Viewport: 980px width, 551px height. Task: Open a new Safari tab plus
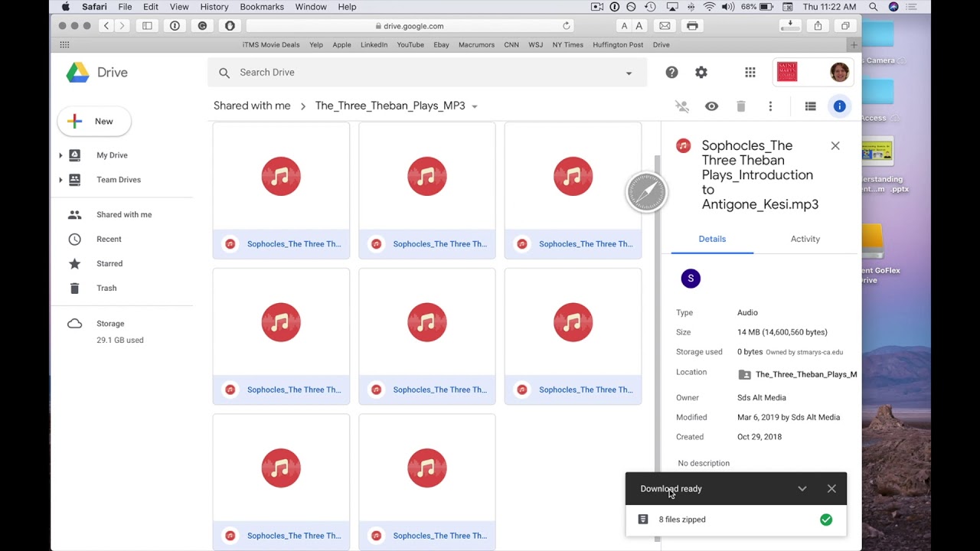pos(854,45)
